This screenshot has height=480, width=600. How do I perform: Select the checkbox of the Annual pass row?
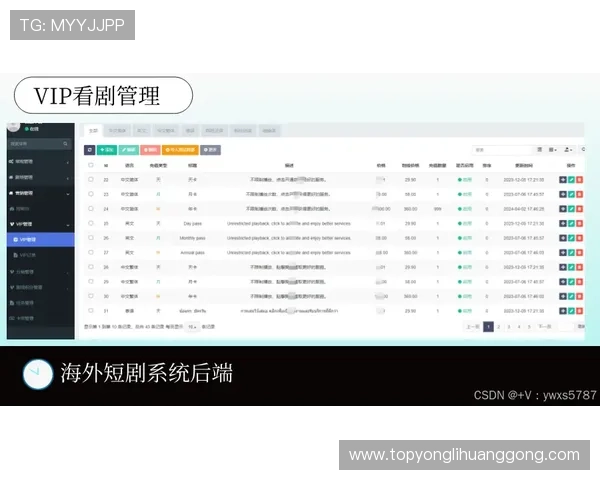tap(91, 252)
